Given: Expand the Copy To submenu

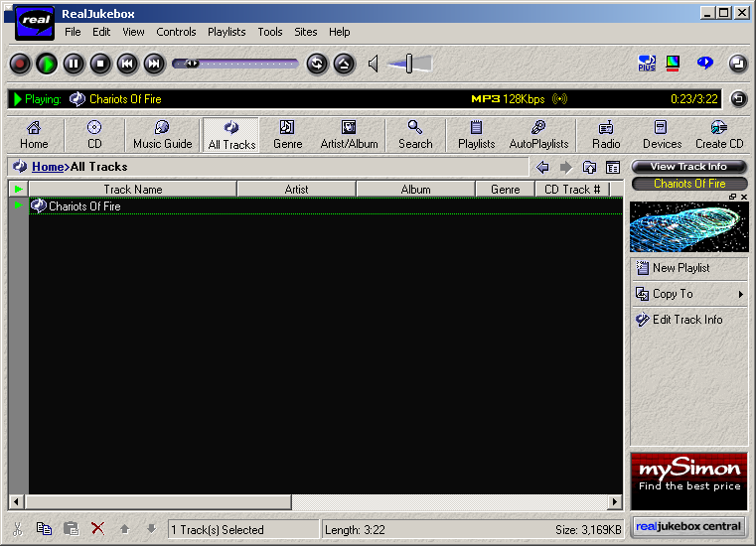Looking at the screenshot, I should point(689,294).
